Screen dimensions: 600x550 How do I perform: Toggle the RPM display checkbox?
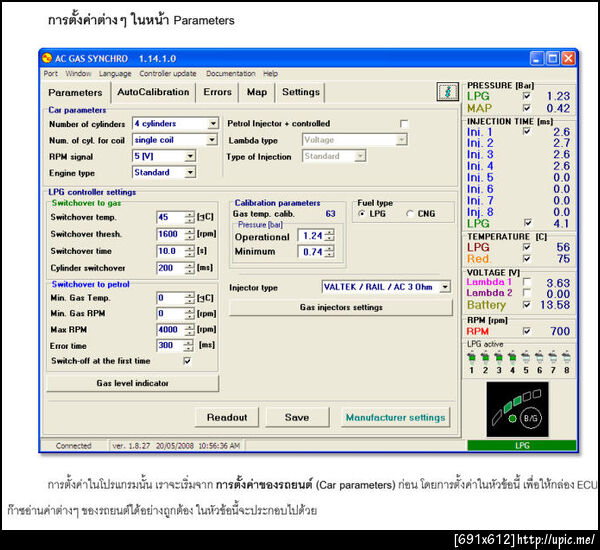[527, 331]
